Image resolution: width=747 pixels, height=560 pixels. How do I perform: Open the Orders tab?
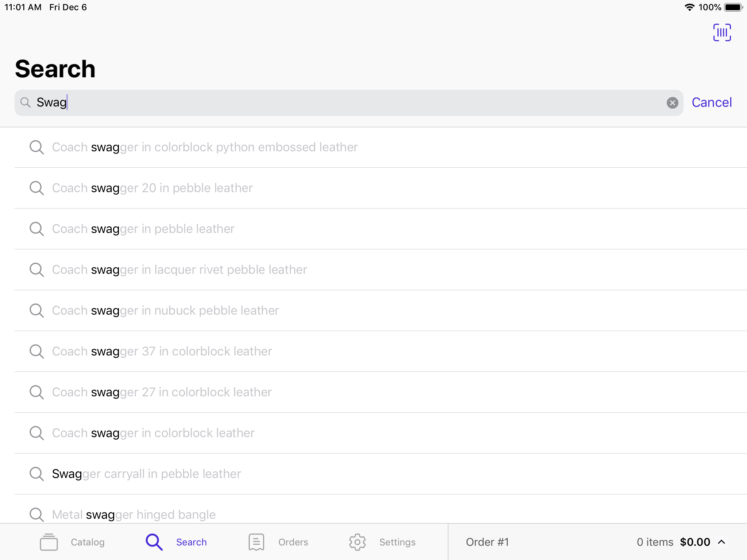(x=278, y=542)
